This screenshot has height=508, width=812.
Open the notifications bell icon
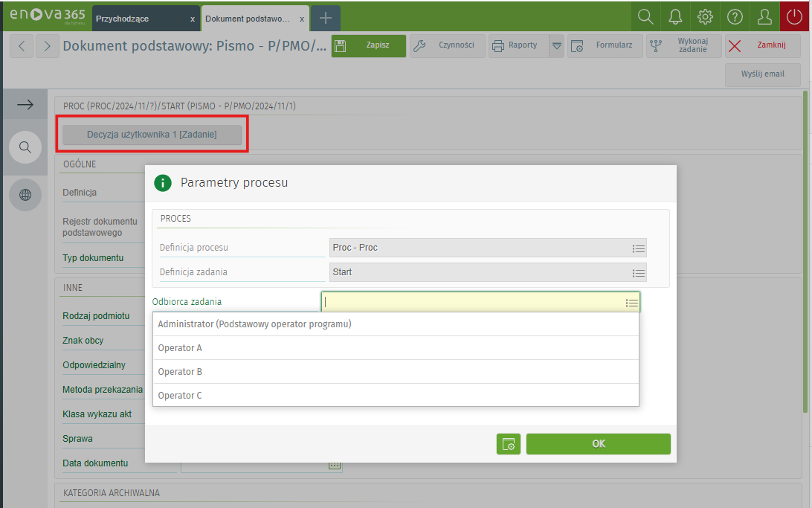tap(675, 17)
